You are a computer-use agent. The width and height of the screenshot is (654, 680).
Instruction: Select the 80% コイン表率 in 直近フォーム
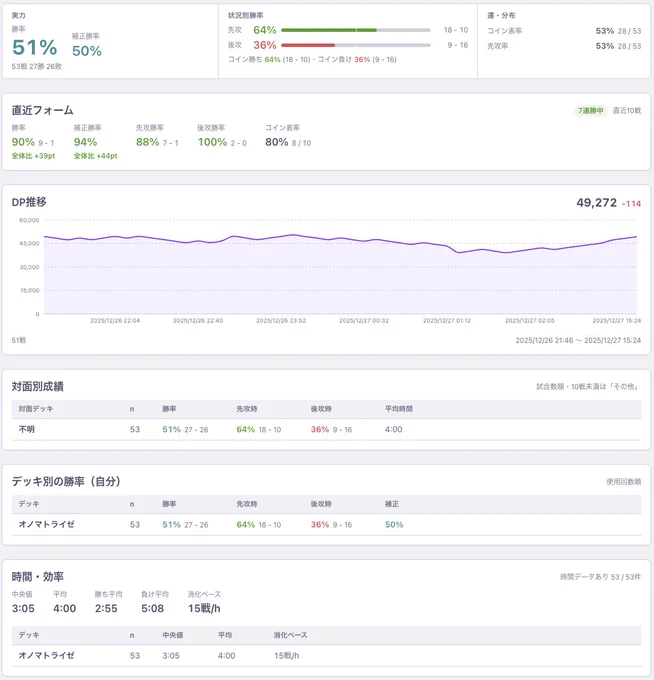tap(277, 142)
